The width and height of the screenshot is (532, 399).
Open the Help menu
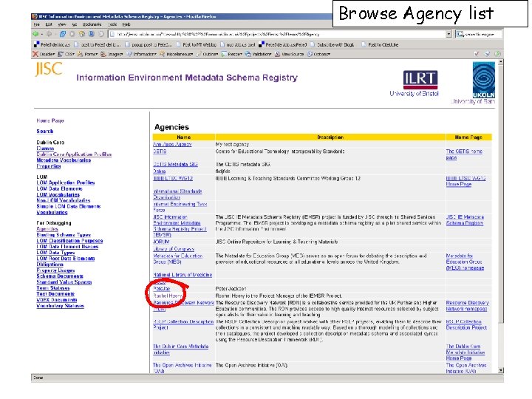[x=126, y=24]
